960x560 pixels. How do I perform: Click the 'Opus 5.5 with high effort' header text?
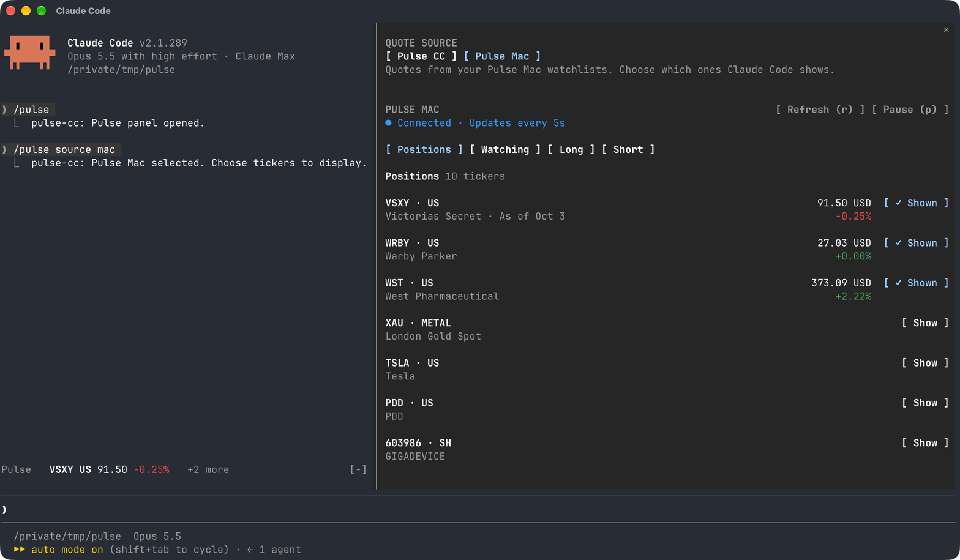(x=142, y=56)
